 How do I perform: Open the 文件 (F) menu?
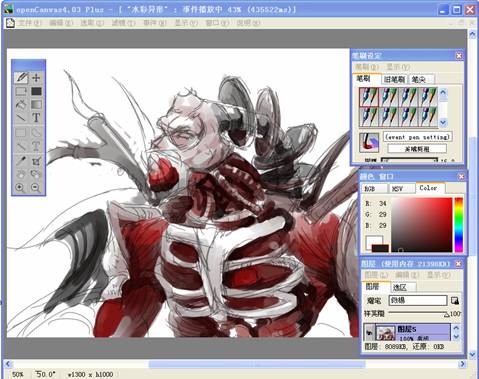(x=29, y=23)
